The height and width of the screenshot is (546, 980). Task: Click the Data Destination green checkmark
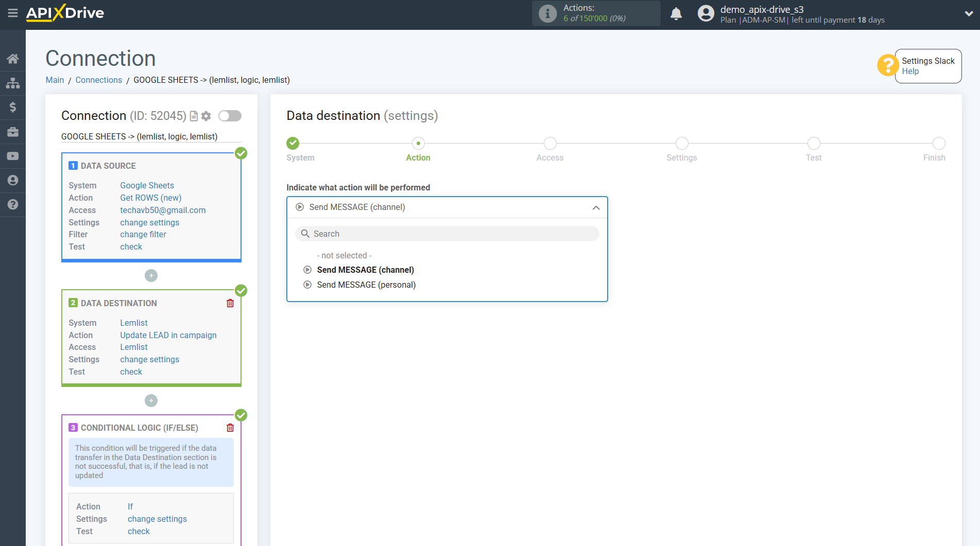point(241,291)
